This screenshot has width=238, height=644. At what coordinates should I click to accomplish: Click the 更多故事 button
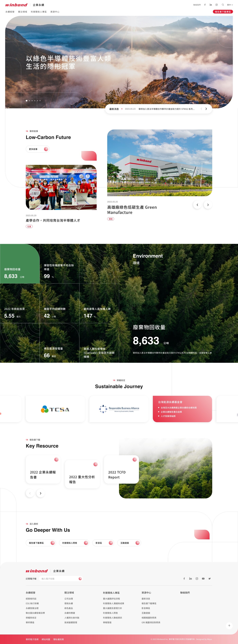click(x=38, y=149)
